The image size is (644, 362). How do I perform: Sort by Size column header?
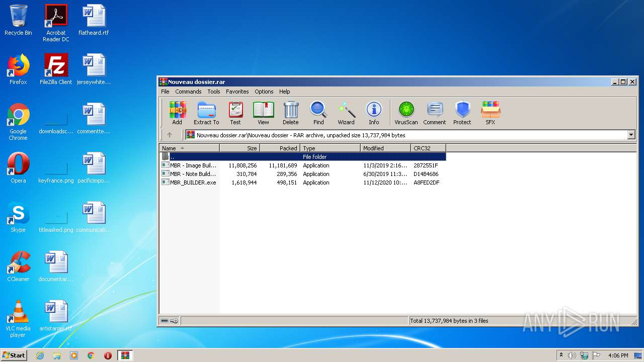pyautogui.click(x=240, y=148)
